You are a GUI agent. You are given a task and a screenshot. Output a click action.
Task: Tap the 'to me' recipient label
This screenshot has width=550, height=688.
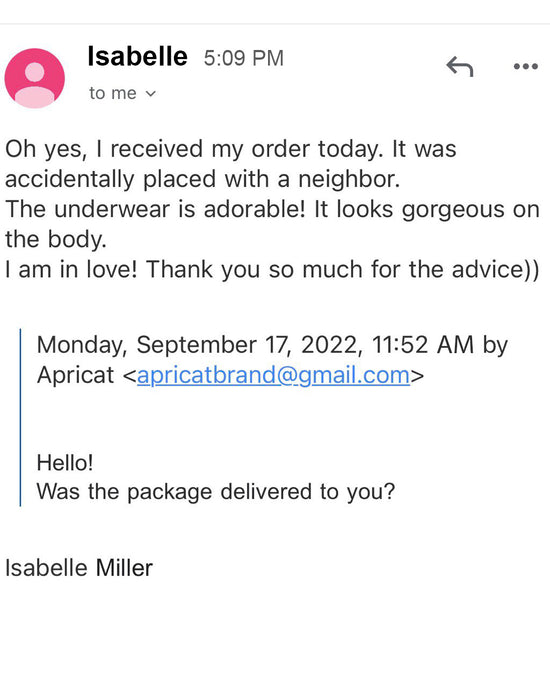113,93
